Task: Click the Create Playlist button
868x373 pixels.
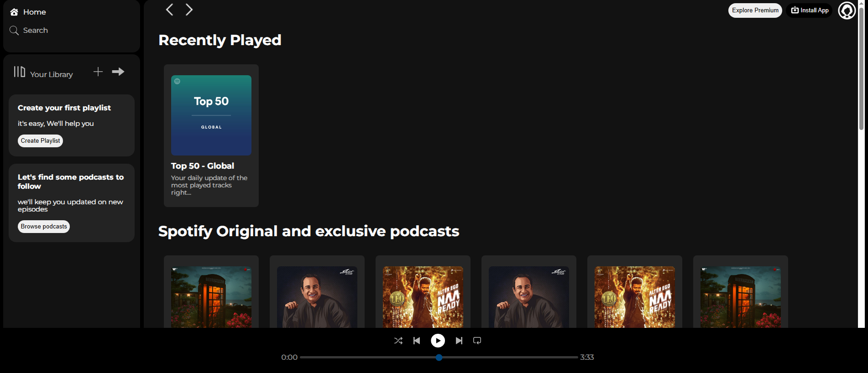Action: (x=41, y=141)
